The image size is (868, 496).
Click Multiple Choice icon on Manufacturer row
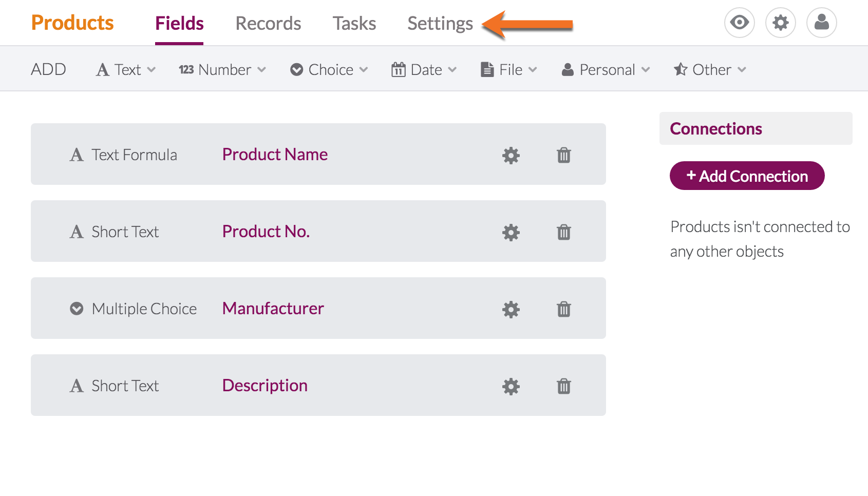point(77,309)
